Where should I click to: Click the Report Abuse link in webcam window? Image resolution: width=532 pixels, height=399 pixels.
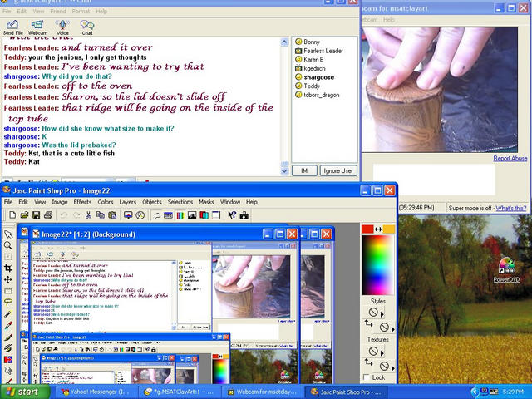[510, 158]
